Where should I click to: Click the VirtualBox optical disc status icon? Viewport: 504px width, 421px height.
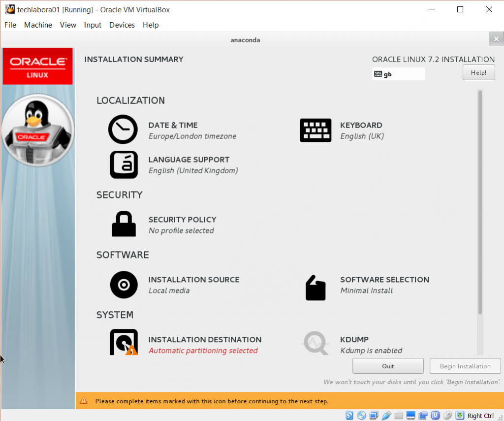pyautogui.click(x=362, y=415)
